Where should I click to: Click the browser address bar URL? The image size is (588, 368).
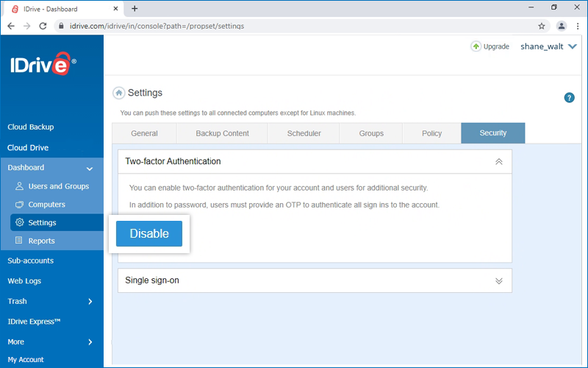(x=157, y=26)
